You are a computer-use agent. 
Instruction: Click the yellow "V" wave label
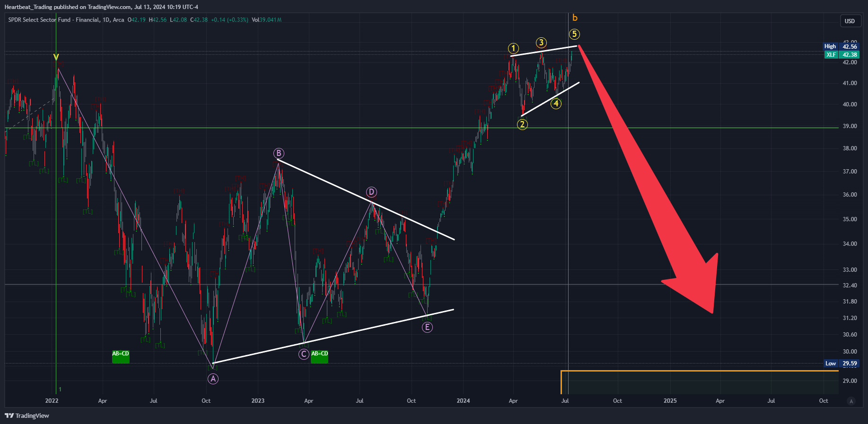(x=56, y=58)
